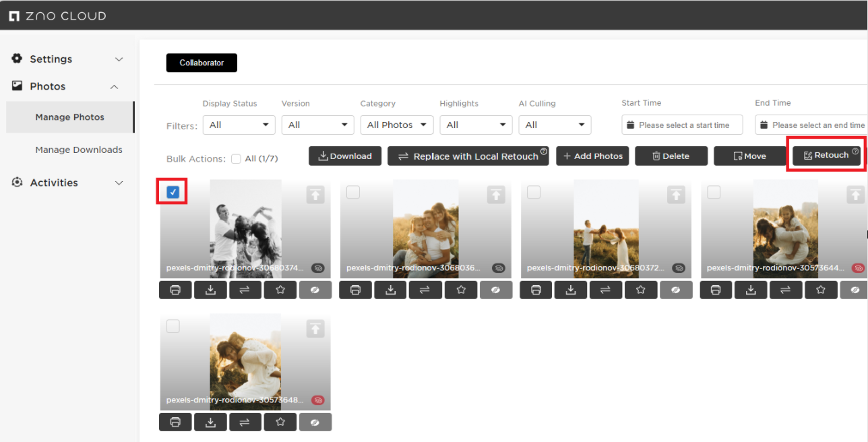Screen dimensions: 868x442
Task: Click upload arrow on first photo thumbnail
Action: point(315,195)
